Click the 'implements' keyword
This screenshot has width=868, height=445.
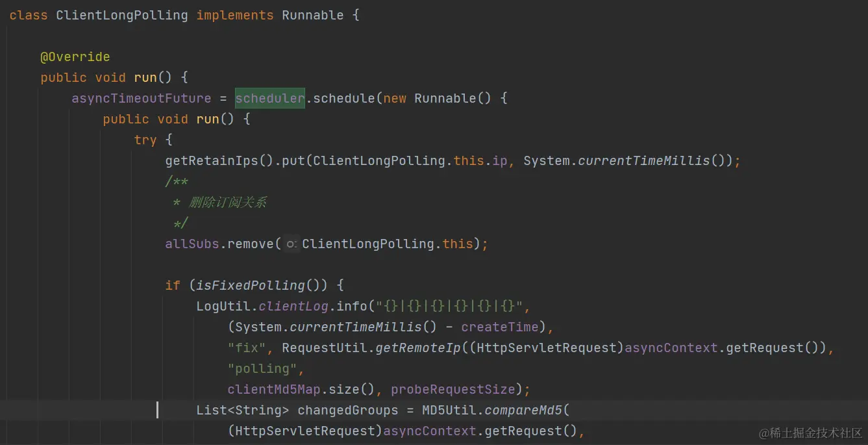(235, 15)
